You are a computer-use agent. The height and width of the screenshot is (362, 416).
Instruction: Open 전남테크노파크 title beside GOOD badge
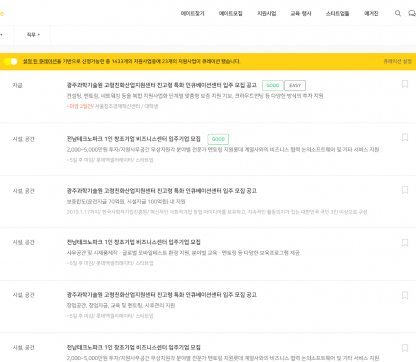[x=134, y=139]
